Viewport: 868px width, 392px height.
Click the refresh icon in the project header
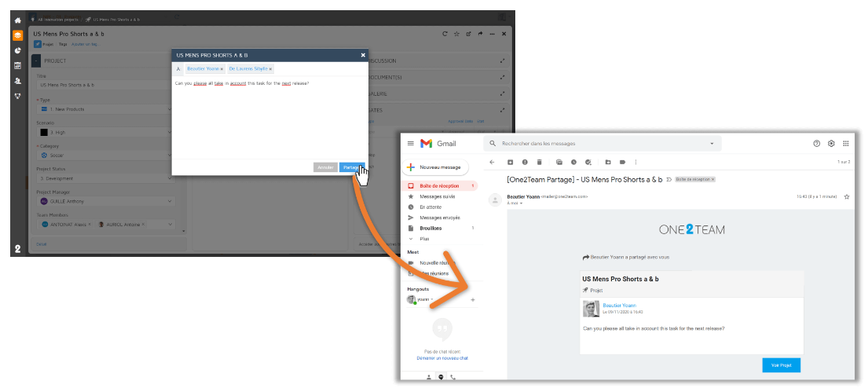(x=445, y=34)
